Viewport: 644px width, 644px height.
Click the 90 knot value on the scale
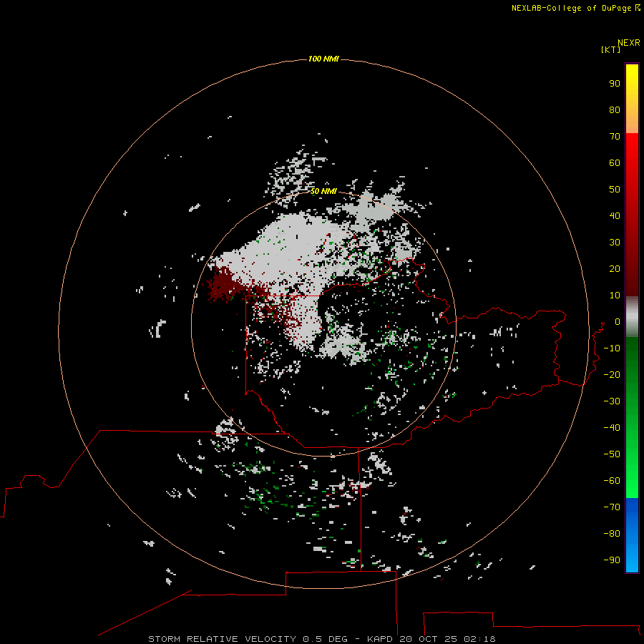615,84
